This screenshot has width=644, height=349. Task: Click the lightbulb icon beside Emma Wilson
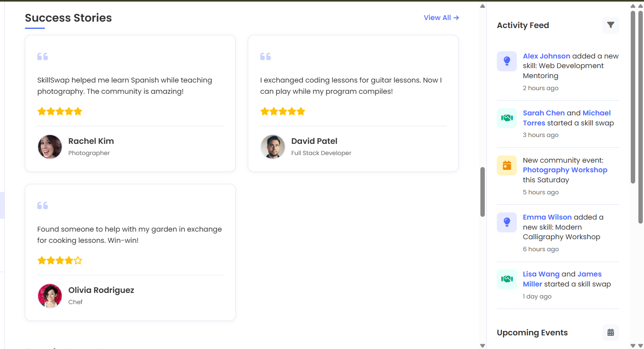(x=507, y=222)
